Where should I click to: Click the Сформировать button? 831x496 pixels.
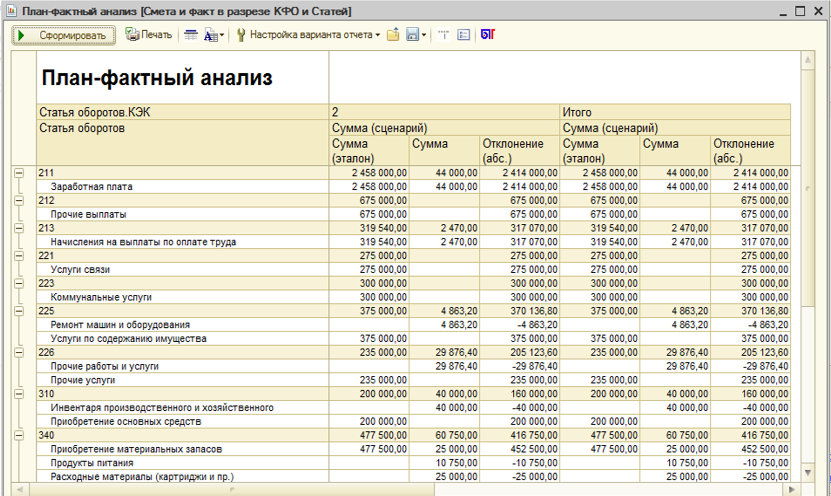click(x=62, y=35)
